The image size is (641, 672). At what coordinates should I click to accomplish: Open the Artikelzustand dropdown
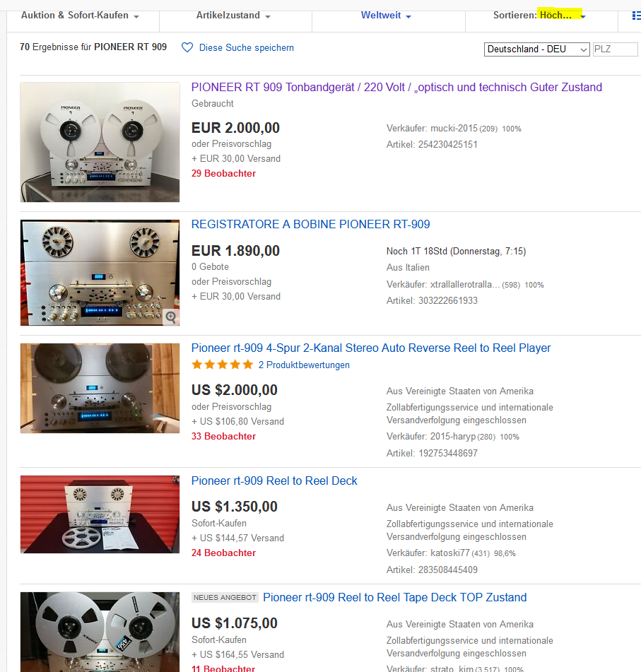[233, 16]
